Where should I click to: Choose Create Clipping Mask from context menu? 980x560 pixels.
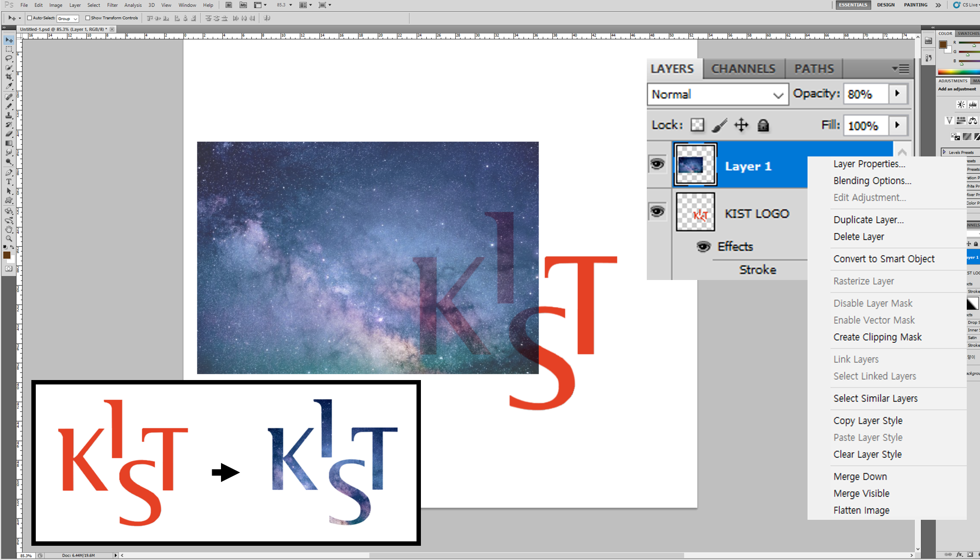point(877,337)
